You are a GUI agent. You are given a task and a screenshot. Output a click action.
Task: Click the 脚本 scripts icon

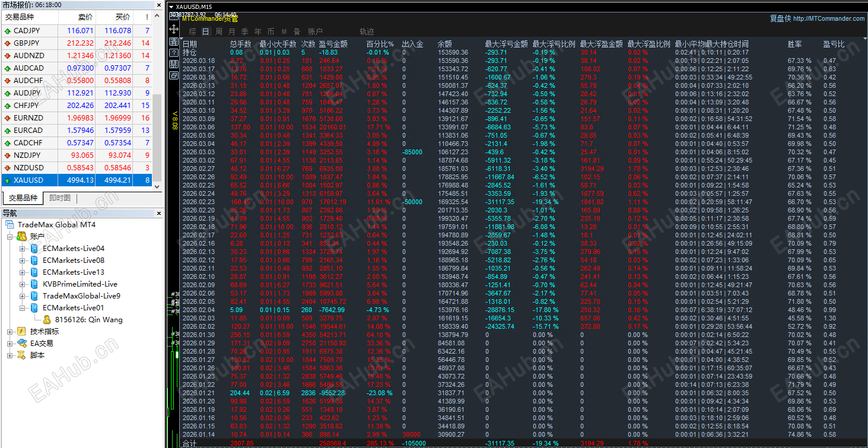pos(22,355)
